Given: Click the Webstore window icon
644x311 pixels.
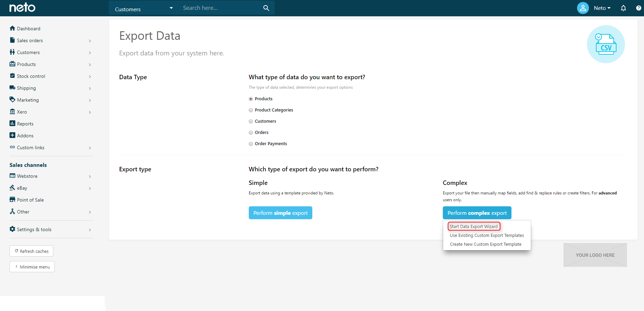Looking at the screenshot, I should click(x=13, y=176).
